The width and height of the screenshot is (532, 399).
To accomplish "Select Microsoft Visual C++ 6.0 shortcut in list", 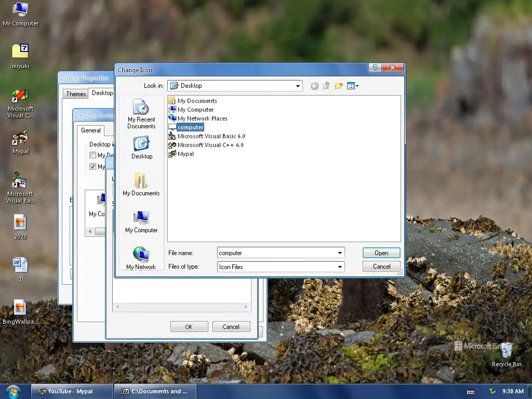I will point(206,145).
